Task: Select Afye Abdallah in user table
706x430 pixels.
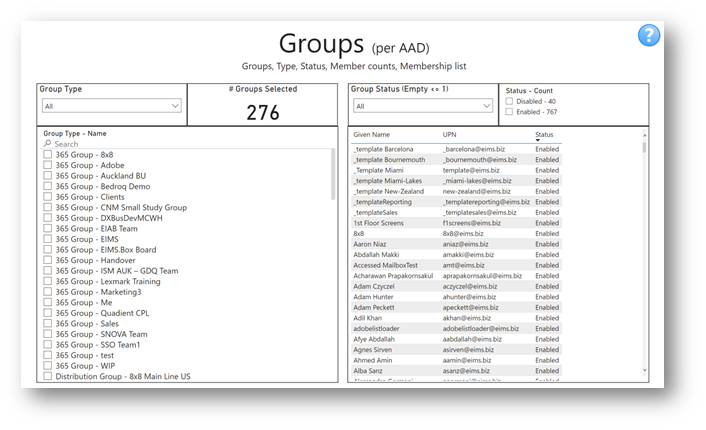Action: [374, 339]
